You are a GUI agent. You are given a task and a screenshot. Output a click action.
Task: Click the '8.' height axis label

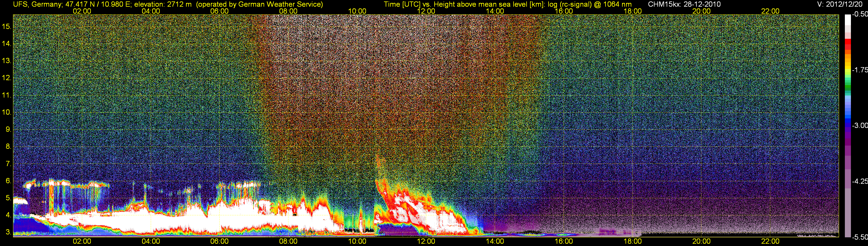[8, 147]
